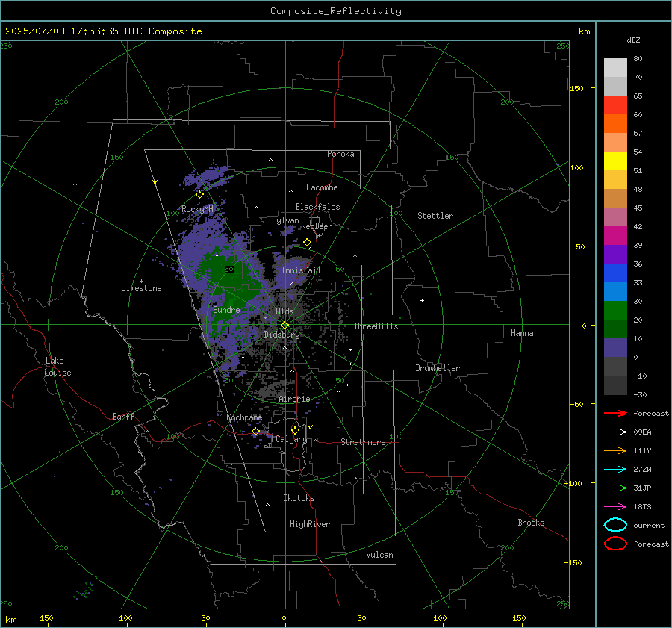Click the magenta 39-42 dBZ swatch
Viewport: 672px width, 628px height.
pos(615,235)
